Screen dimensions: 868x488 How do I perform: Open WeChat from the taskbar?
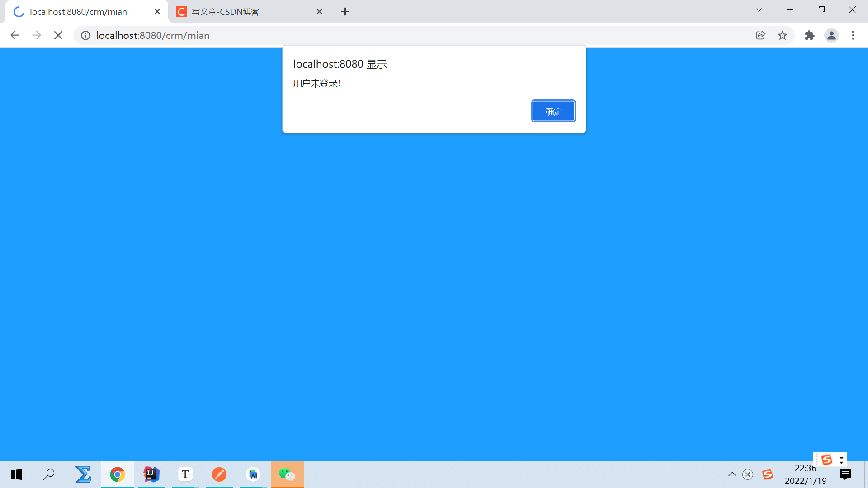tap(287, 474)
